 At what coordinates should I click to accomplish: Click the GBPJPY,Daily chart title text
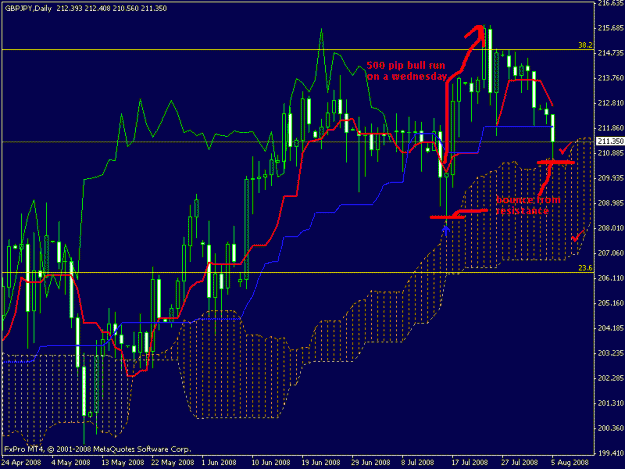28,8
